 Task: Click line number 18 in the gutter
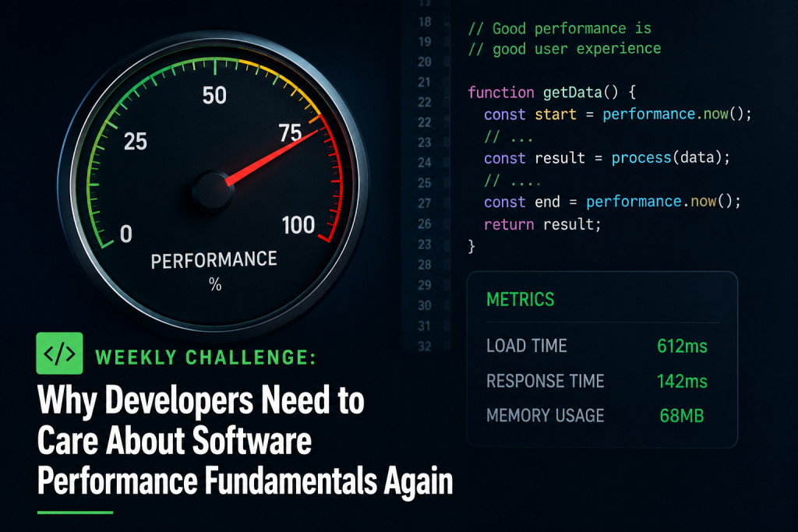point(425,23)
